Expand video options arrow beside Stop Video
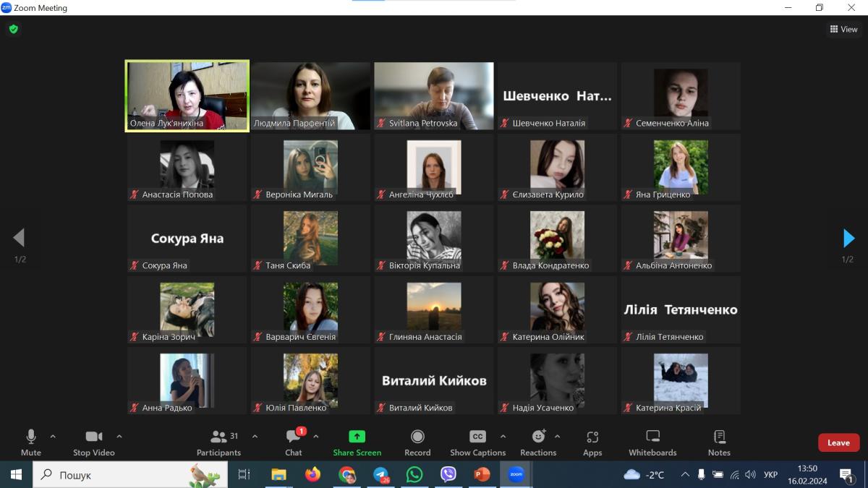 pyautogui.click(x=119, y=437)
